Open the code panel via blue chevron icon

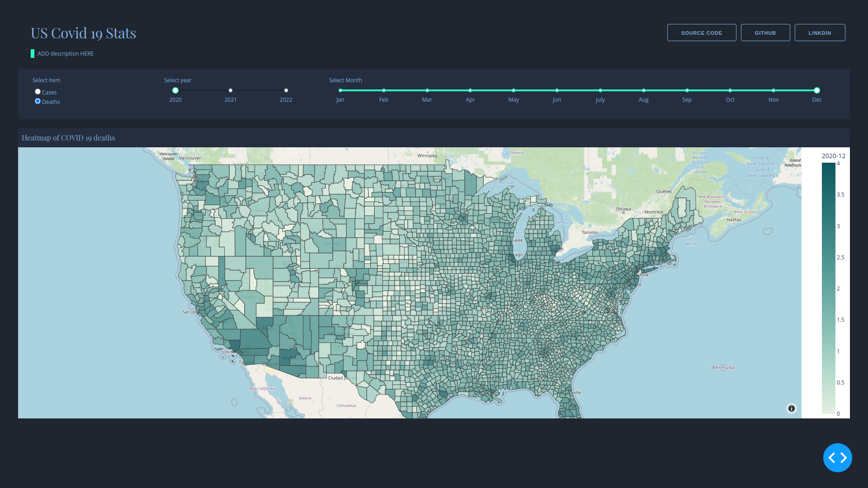pyautogui.click(x=837, y=457)
